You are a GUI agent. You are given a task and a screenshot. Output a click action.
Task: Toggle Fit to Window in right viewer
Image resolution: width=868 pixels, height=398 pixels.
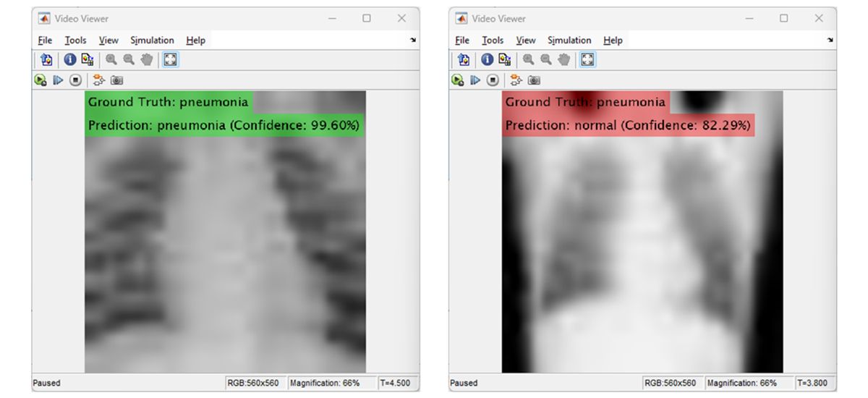(x=587, y=60)
